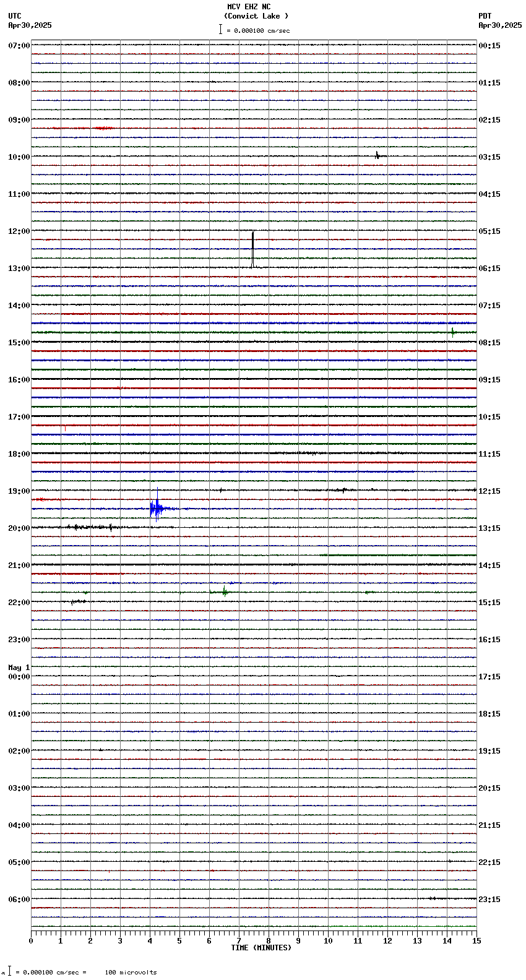Click the "07:00" UTC row label

tap(19, 46)
